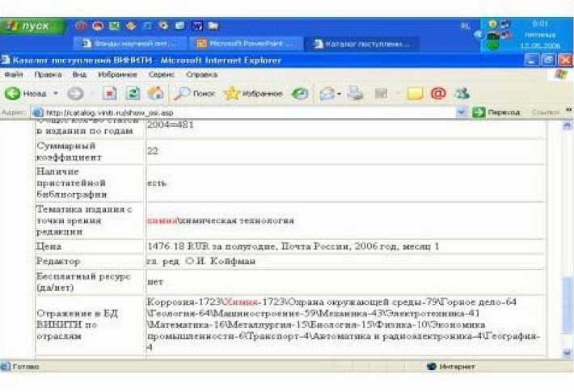Open Search (Поиск) magnifier
The width and height of the screenshot is (574, 392).
coord(194,94)
